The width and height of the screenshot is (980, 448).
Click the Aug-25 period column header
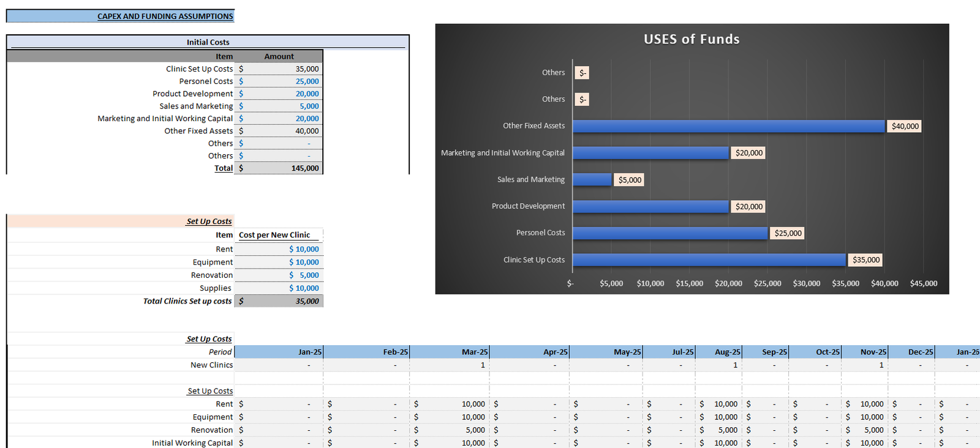(x=718, y=352)
